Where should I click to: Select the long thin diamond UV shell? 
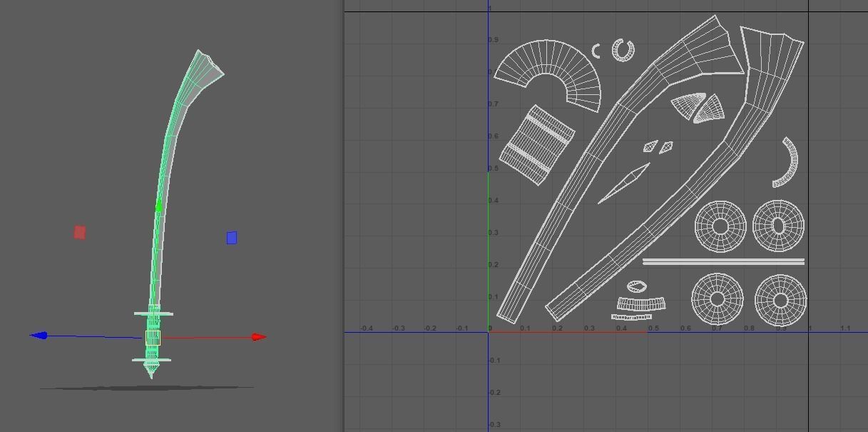click(x=623, y=184)
